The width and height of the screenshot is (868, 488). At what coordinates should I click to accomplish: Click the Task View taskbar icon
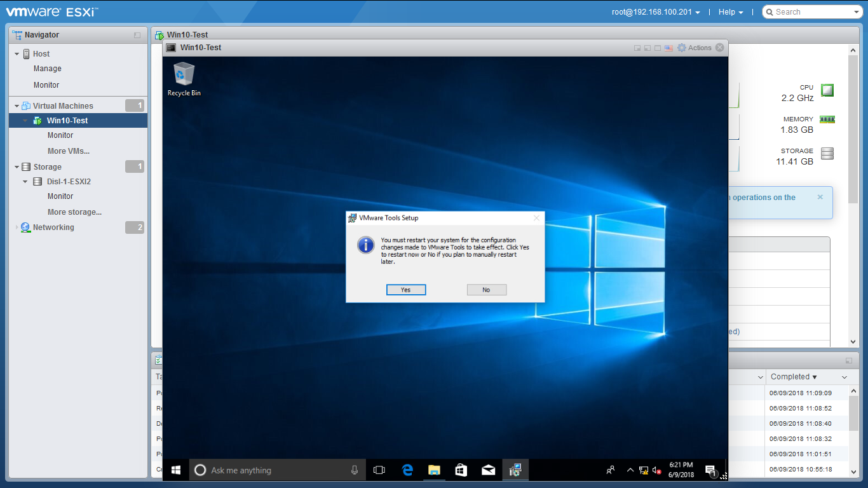click(379, 470)
